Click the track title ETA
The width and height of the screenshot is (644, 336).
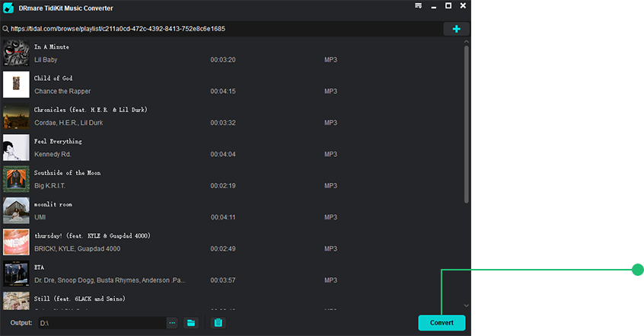[x=39, y=267]
